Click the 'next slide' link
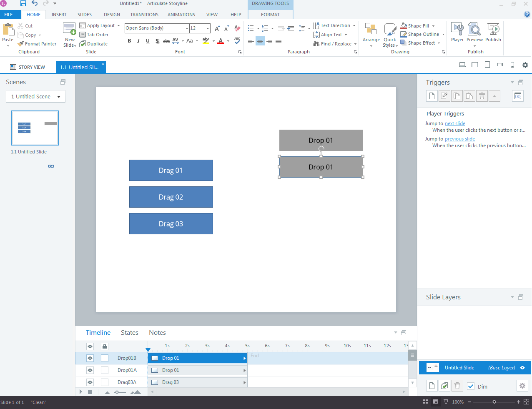 coord(455,123)
